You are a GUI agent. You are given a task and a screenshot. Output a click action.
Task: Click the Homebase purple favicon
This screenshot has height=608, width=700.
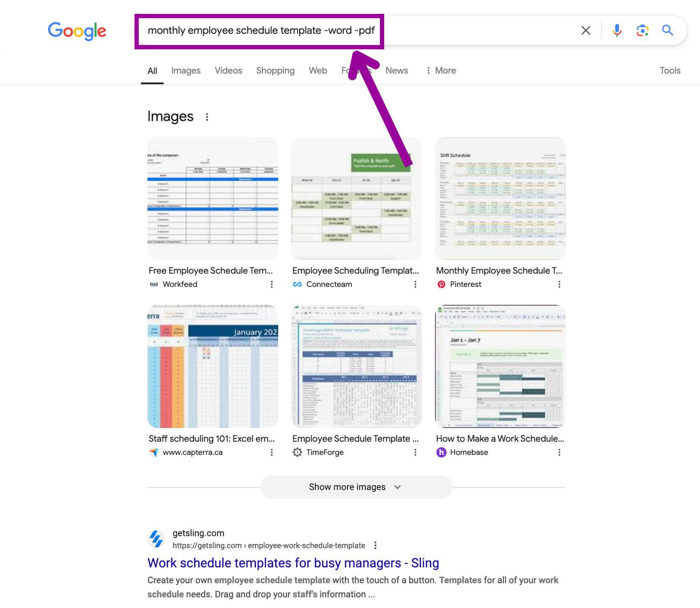(x=441, y=452)
